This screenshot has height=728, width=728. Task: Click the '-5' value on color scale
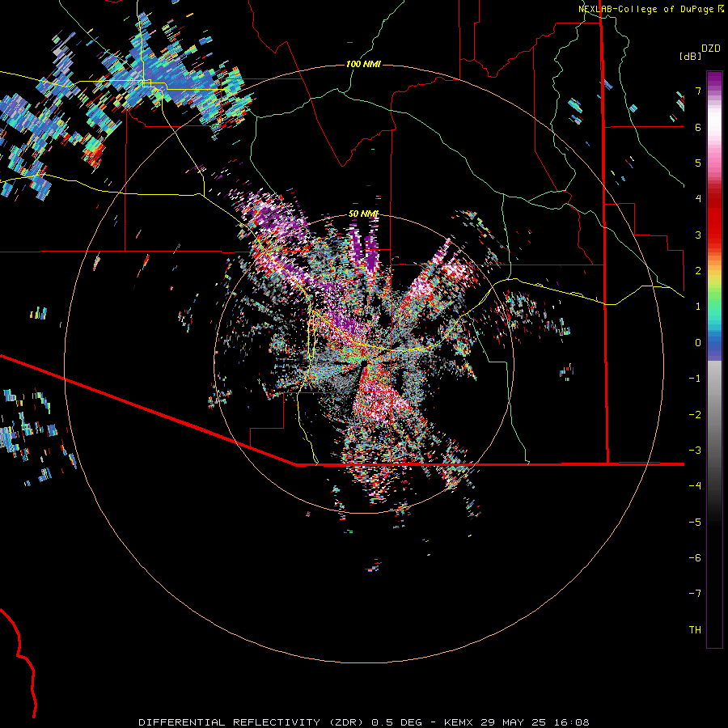[x=695, y=523]
